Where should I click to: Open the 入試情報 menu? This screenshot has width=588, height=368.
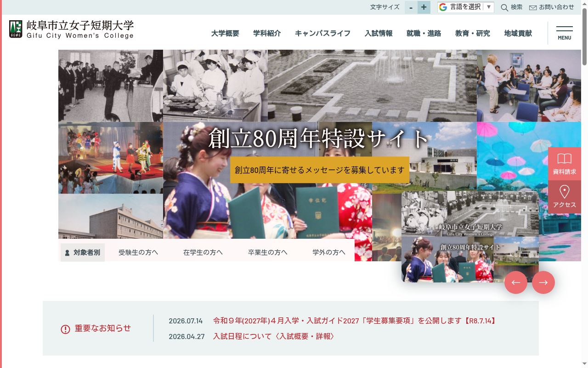click(379, 33)
